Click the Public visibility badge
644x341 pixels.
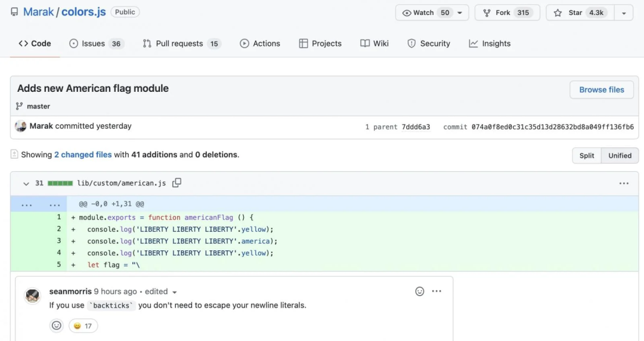click(125, 12)
